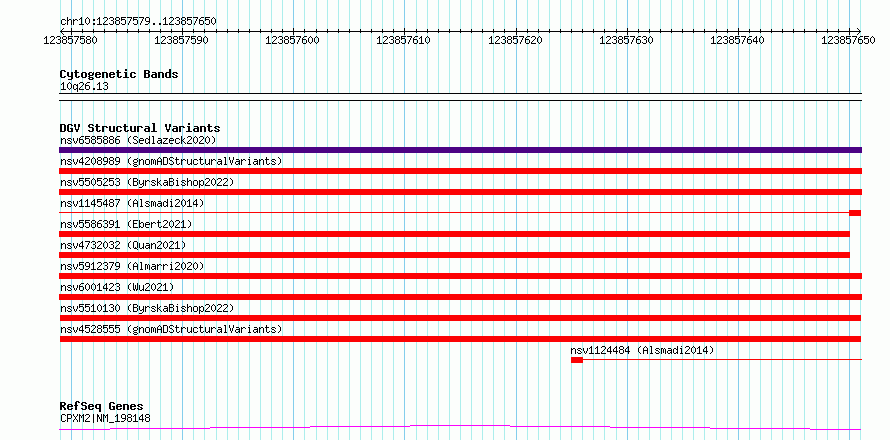Click ruler tick label 123857610

tap(404, 40)
